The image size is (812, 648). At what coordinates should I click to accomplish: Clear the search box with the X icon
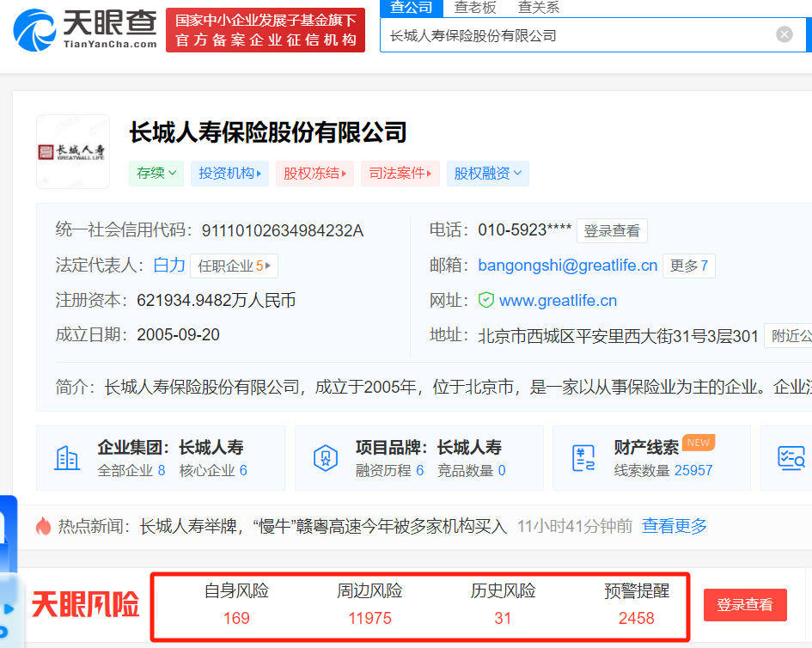[x=784, y=34]
